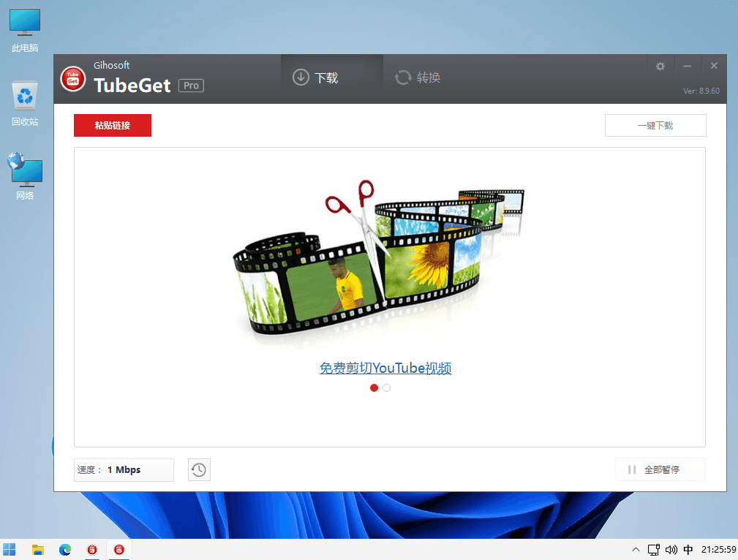Minimize the TubeGet window

688,67
